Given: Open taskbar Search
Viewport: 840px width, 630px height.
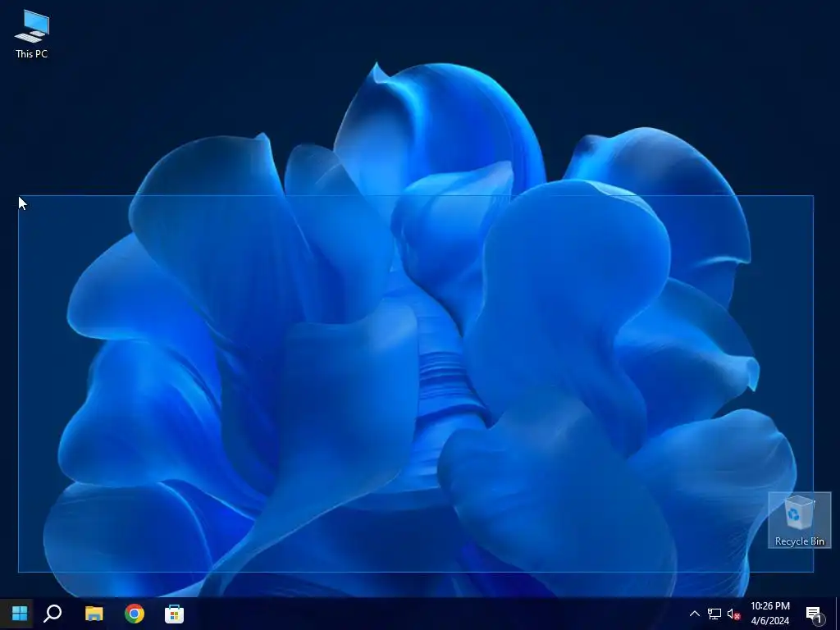Looking at the screenshot, I should point(52,614).
